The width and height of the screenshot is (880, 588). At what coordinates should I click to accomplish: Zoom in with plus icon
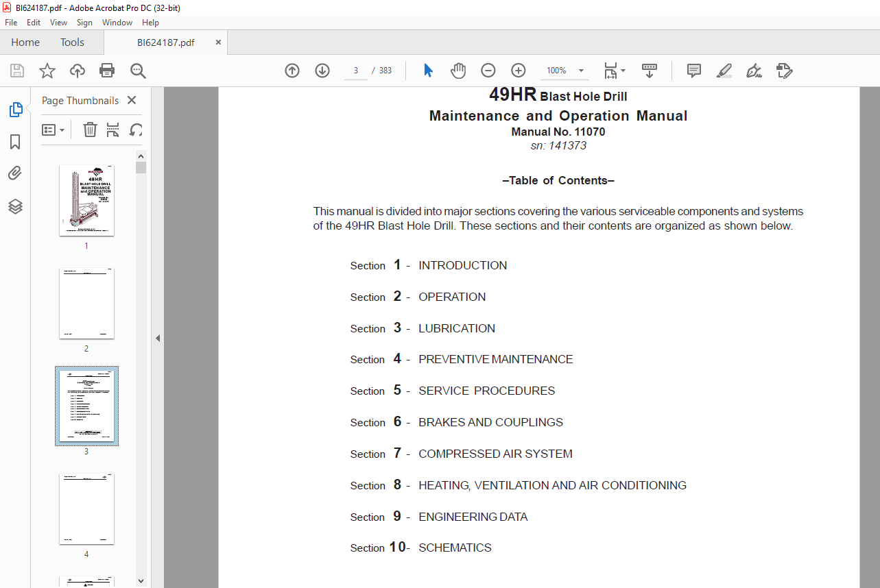[519, 71]
